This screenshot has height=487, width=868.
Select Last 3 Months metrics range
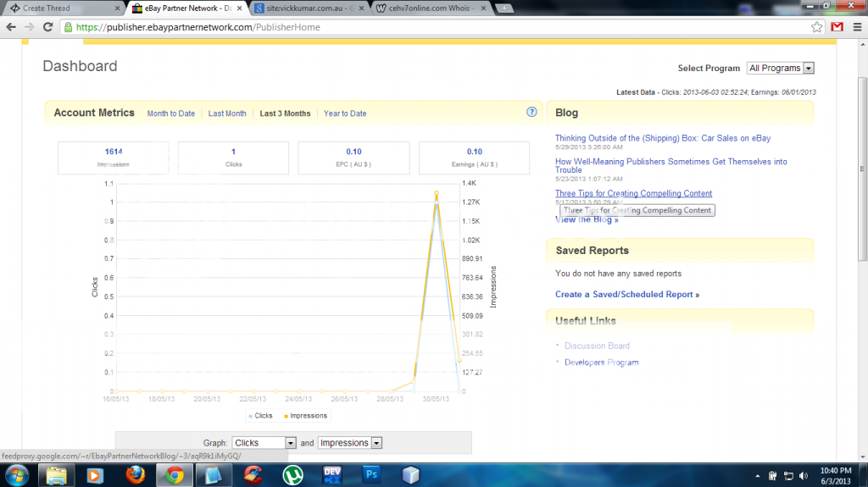(285, 113)
